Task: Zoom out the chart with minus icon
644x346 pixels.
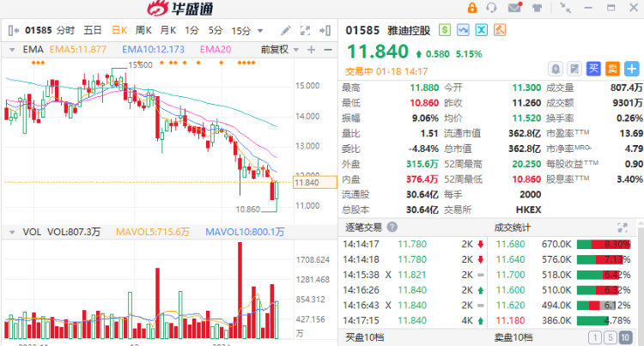Action: (x=328, y=50)
